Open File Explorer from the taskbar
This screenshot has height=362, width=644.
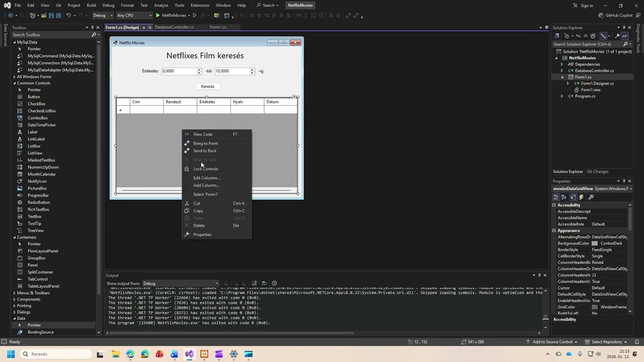coord(115,354)
